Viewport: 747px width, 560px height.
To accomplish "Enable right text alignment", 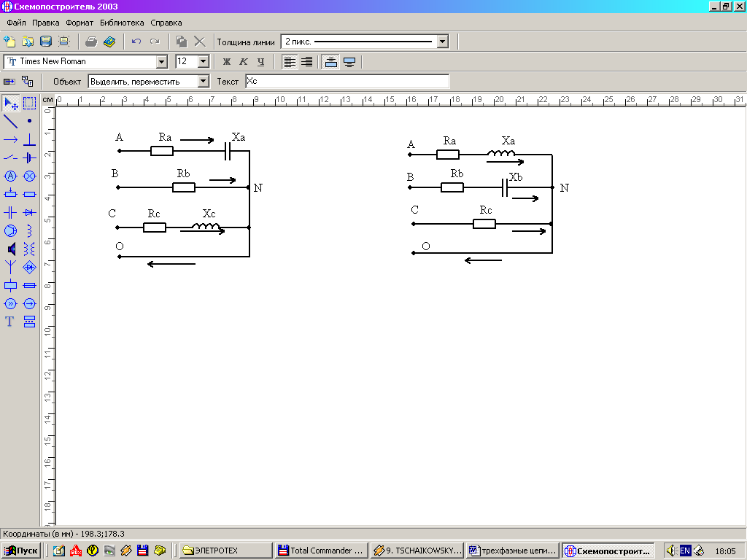I will 307,62.
